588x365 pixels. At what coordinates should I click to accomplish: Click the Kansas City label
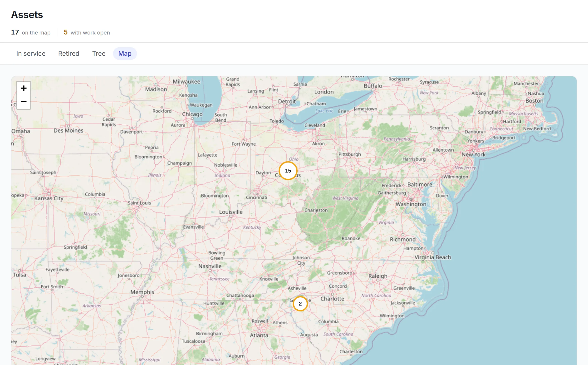[49, 198]
